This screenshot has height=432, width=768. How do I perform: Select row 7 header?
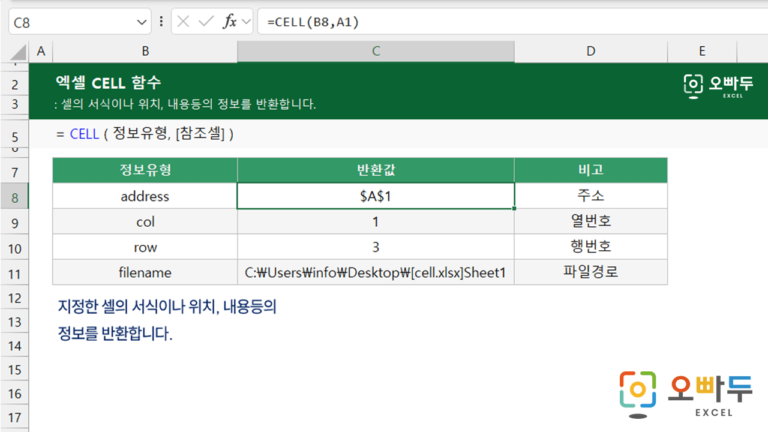[x=15, y=172]
